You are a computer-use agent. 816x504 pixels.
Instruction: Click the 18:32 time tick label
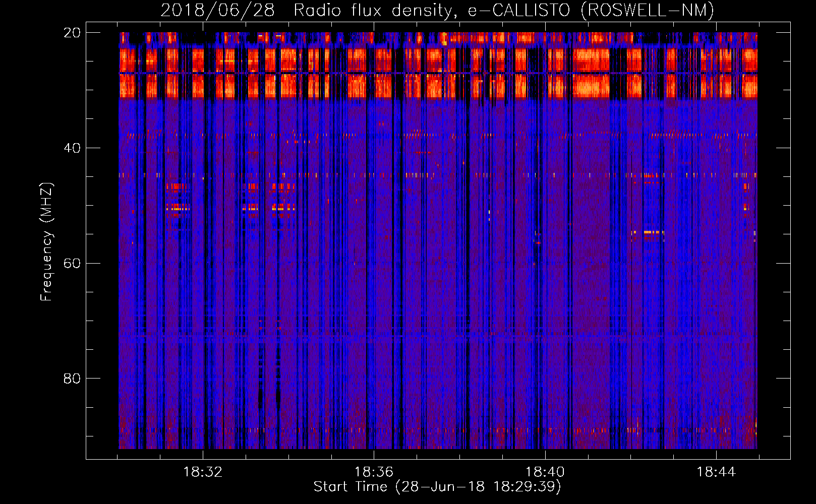(203, 472)
